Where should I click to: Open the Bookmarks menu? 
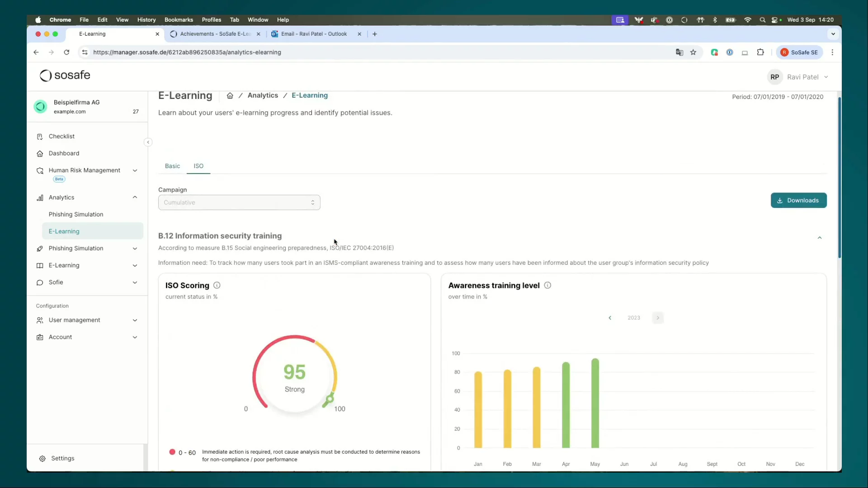[179, 20]
